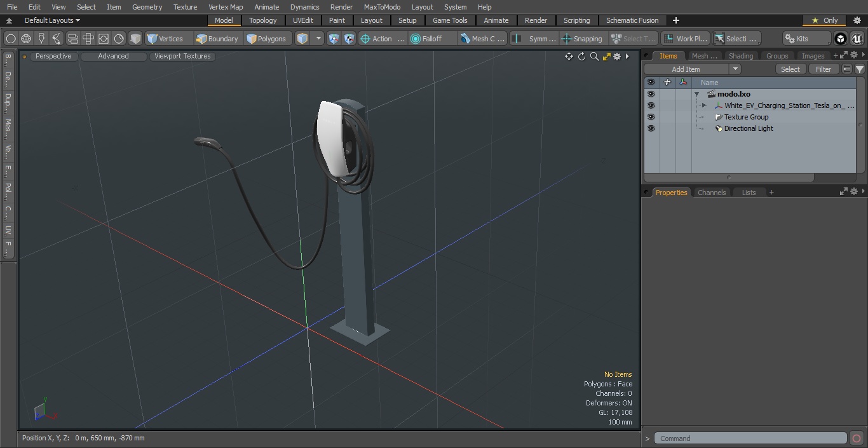Open the Vertex Map menu
The image size is (868, 448).
point(226,7)
